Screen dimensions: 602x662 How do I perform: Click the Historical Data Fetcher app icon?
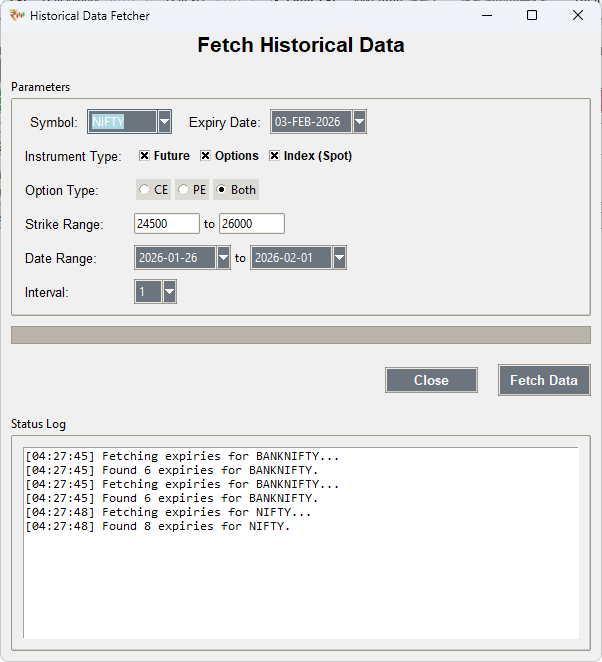point(17,16)
